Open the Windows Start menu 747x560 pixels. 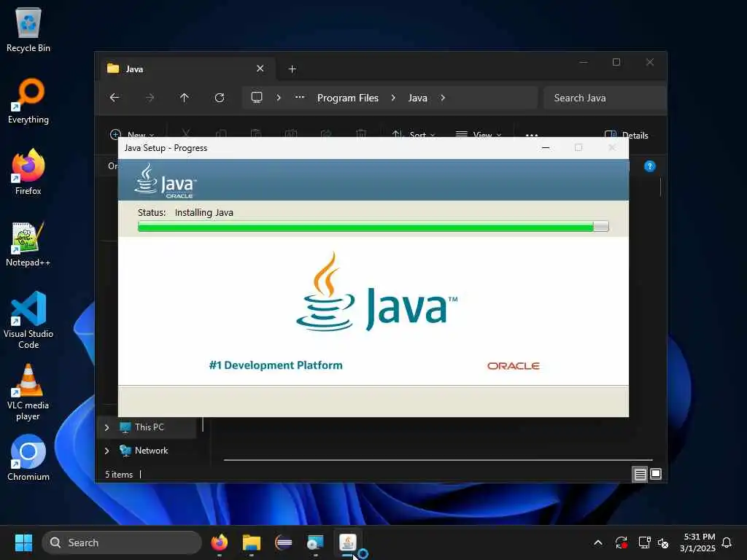(x=23, y=542)
